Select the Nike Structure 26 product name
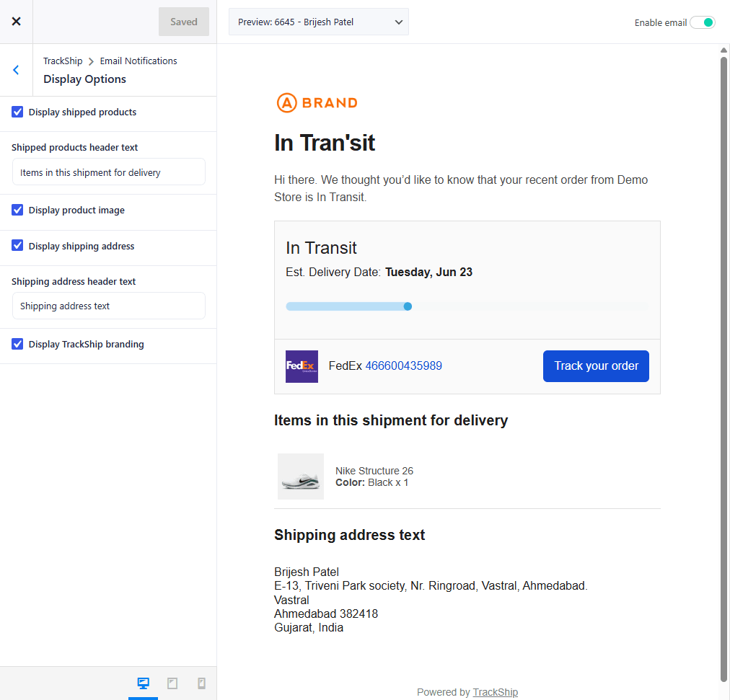This screenshot has height=700, width=730. (x=374, y=471)
